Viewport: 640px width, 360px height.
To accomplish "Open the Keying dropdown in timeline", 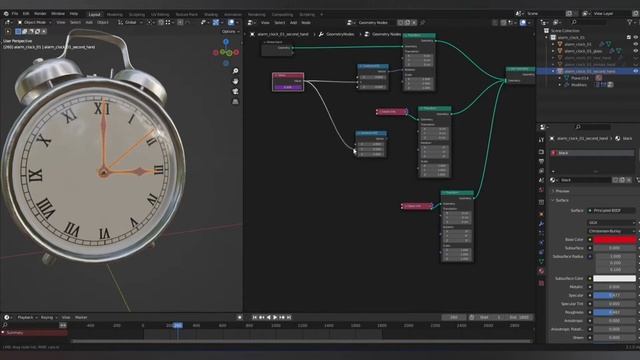I will click(48, 317).
